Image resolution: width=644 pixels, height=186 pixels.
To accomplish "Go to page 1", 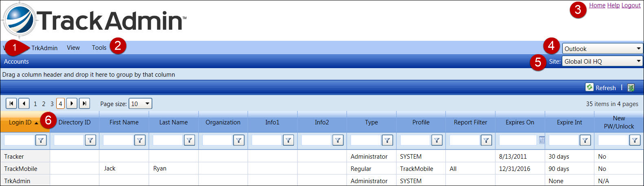I will tap(35, 104).
